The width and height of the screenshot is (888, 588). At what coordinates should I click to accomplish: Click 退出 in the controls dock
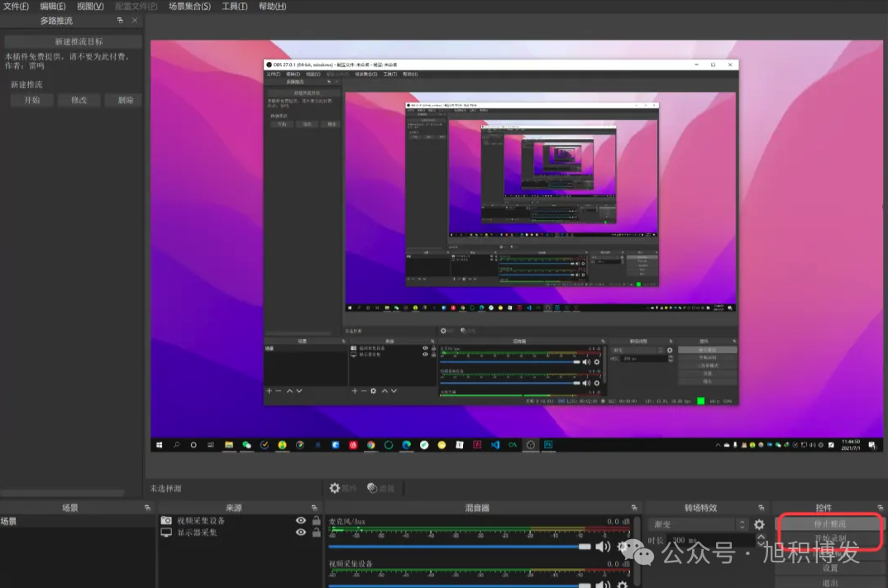pos(829,583)
